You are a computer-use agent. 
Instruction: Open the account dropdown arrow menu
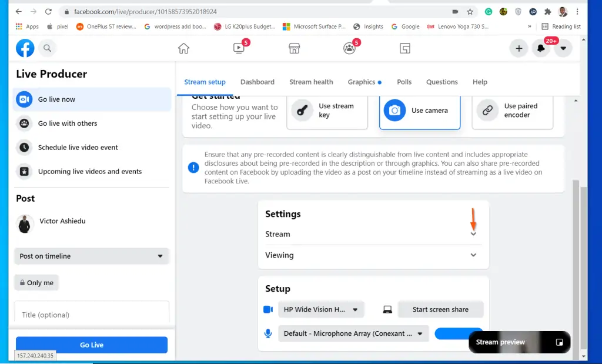pyautogui.click(x=563, y=48)
